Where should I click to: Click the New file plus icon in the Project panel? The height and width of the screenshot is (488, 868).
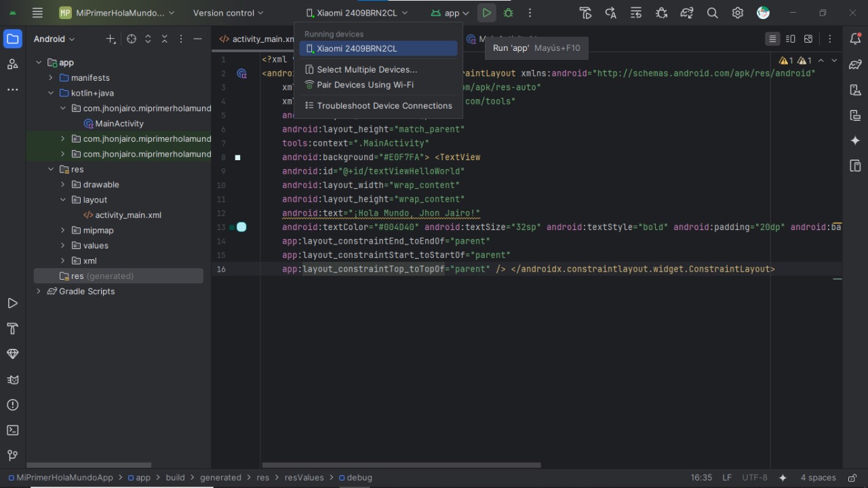tap(111, 39)
